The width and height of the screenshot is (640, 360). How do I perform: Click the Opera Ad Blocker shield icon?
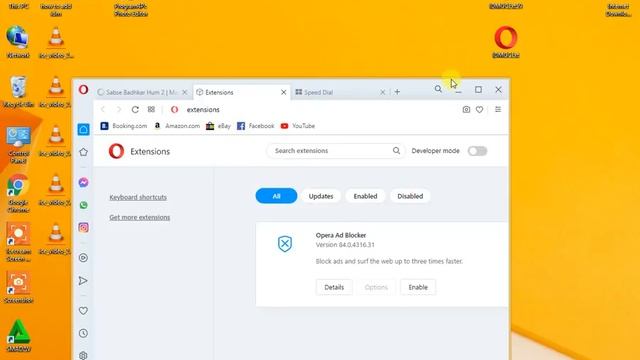[x=285, y=244]
